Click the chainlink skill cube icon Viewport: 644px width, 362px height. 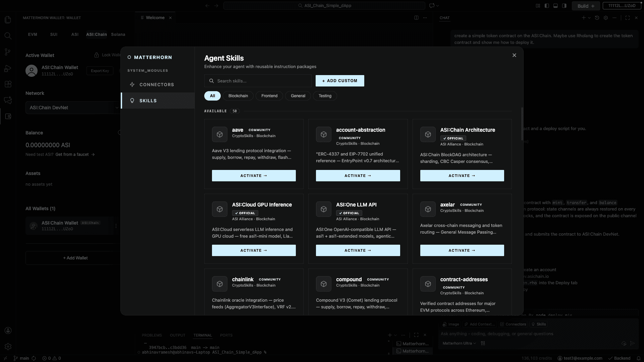(x=220, y=284)
